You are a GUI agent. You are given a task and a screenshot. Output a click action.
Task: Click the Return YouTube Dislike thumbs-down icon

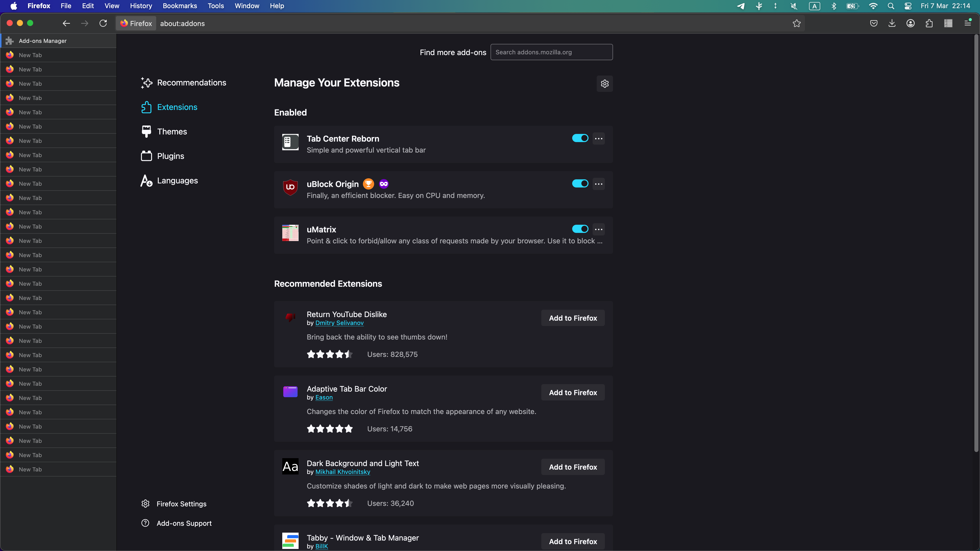(x=290, y=317)
